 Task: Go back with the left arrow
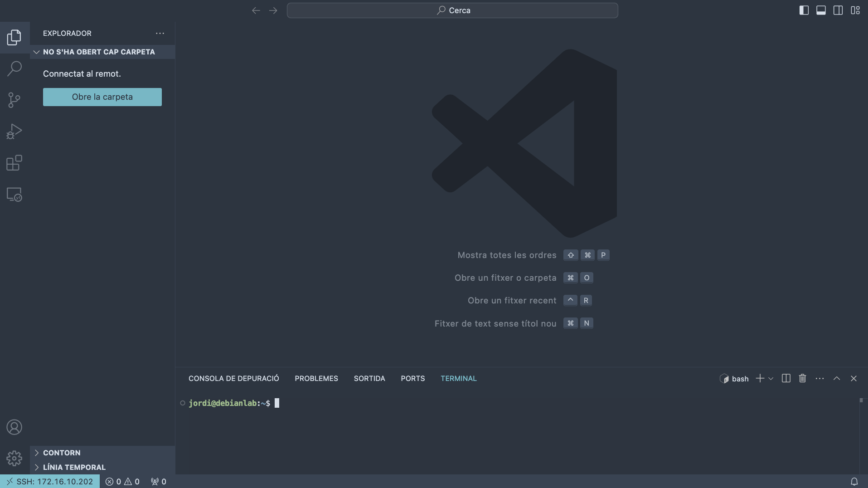point(256,10)
